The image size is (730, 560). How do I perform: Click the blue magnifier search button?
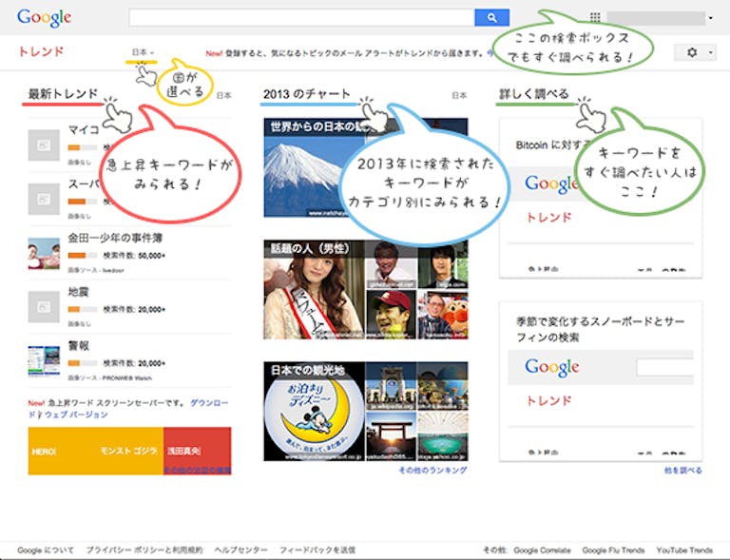coord(491,17)
